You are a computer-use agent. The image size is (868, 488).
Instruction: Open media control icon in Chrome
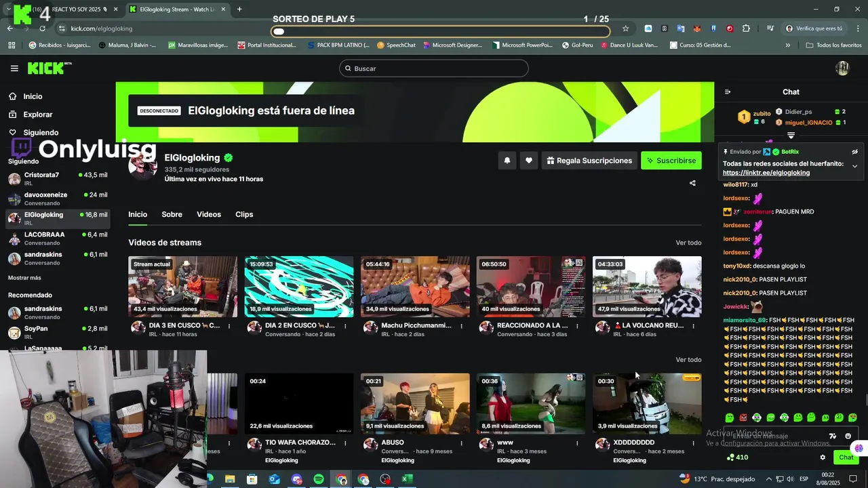pos(770,28)
